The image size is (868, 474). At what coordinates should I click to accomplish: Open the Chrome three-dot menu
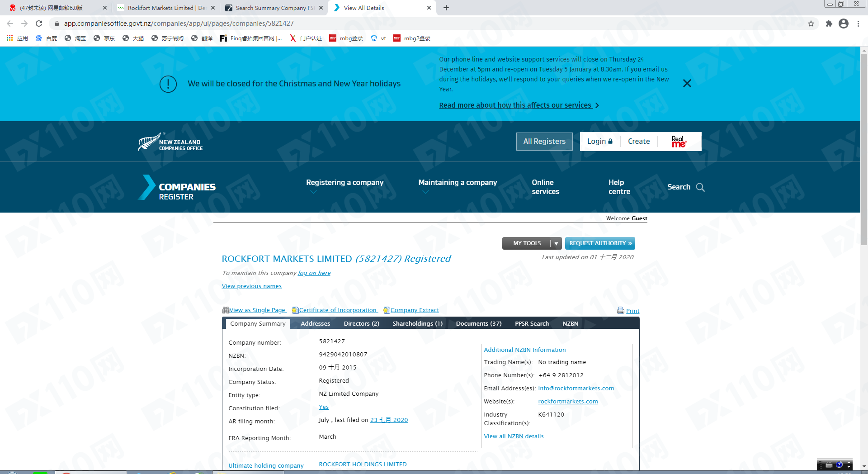(858, 24)
